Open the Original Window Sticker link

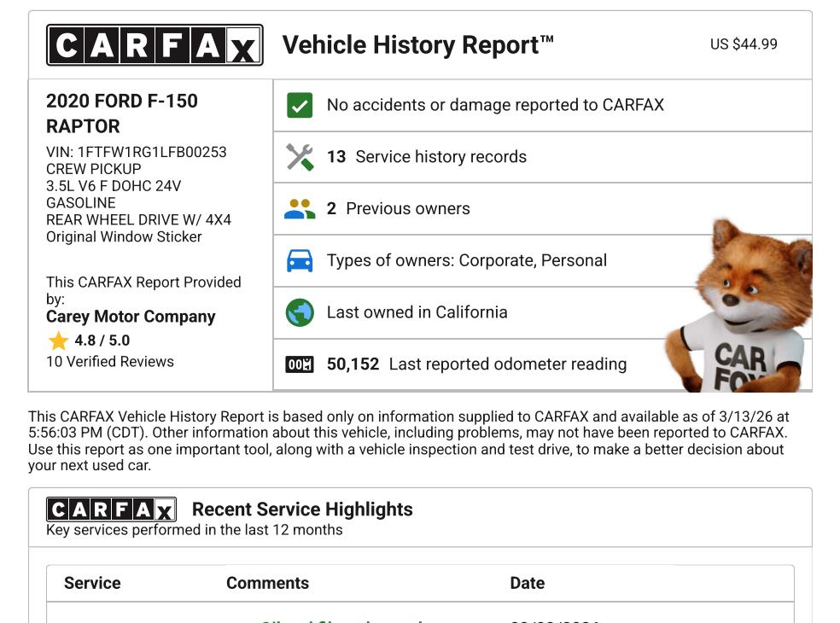click(124, 237)
